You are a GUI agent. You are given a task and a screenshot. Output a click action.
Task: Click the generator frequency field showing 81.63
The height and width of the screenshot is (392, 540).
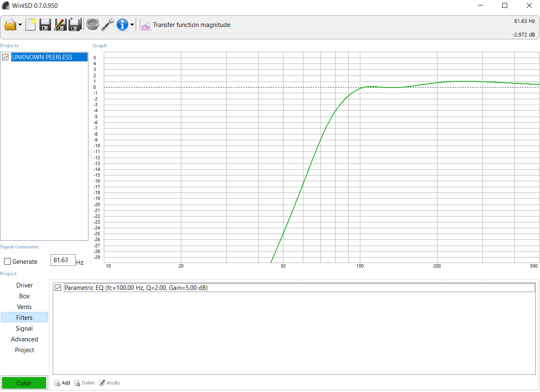tap(63, 260)
